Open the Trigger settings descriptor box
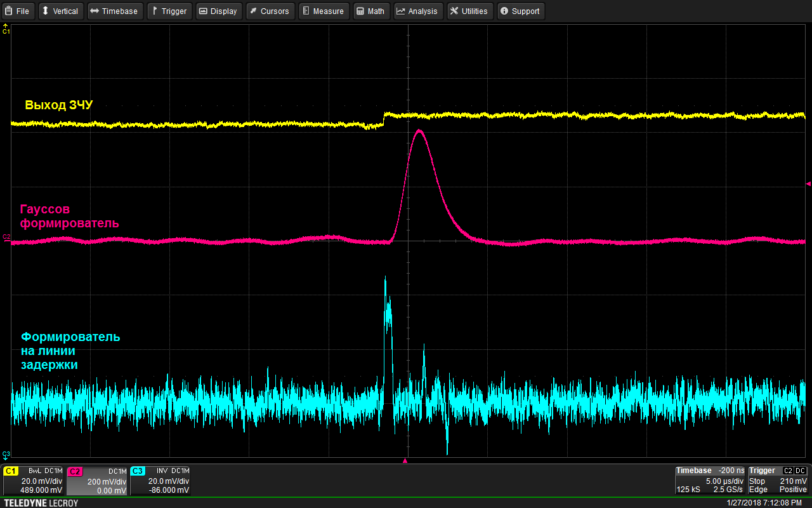 pos(778,481)
